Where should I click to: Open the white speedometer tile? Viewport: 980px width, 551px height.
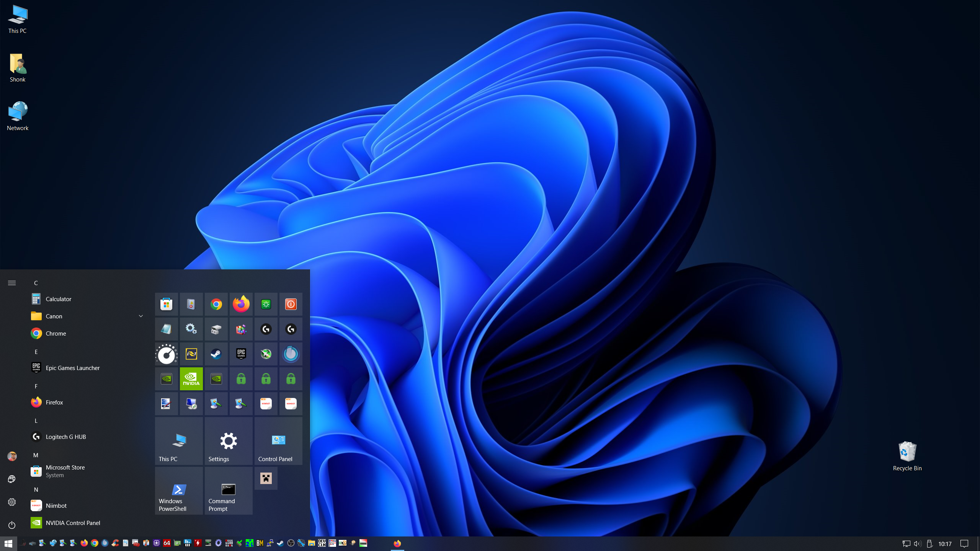pos(166,354)
